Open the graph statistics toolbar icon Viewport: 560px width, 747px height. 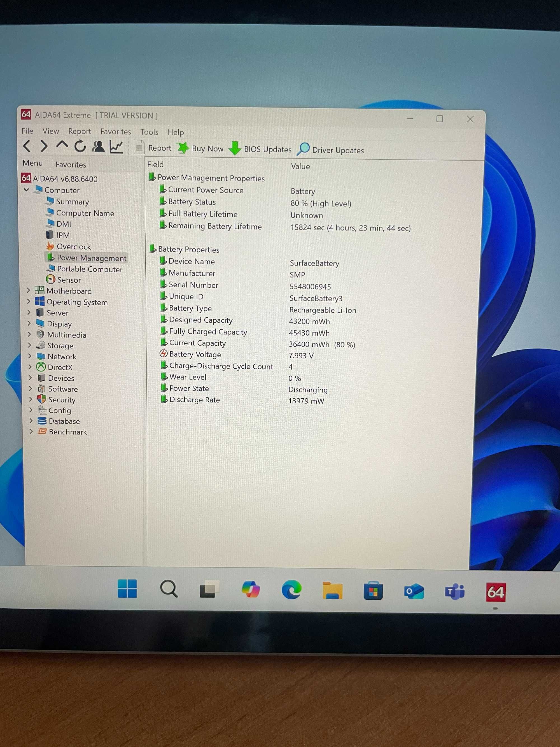[x=116, y=147]
